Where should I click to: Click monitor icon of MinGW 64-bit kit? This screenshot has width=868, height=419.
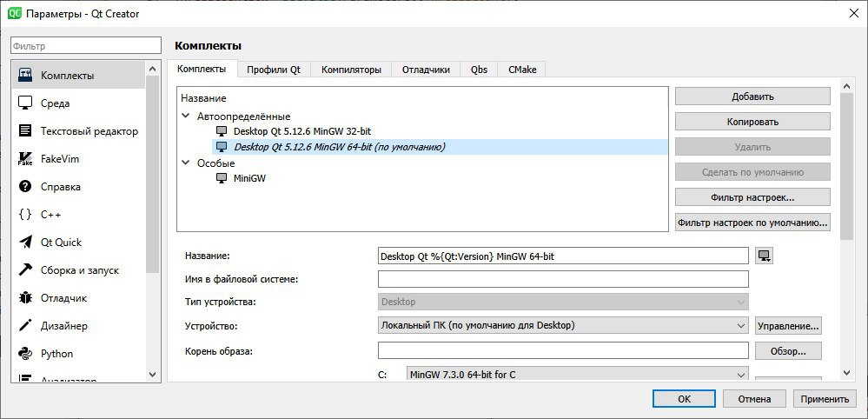click(x=222, y=147)
